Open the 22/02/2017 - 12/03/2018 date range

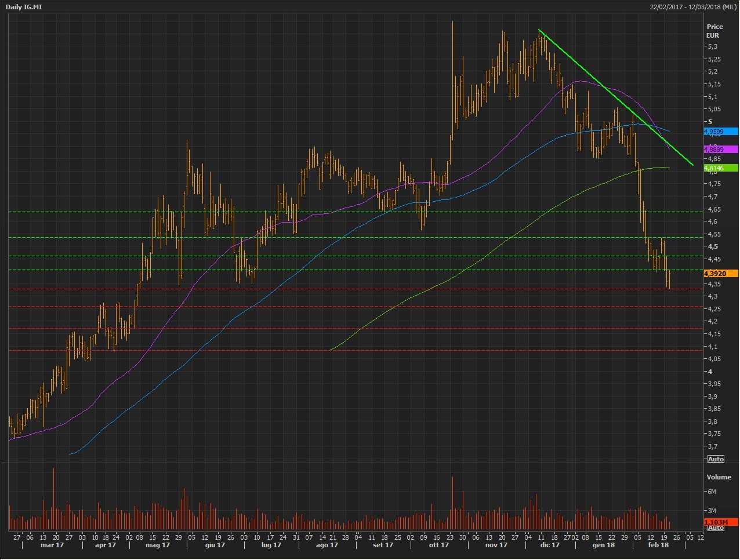(x=693, y=7)
